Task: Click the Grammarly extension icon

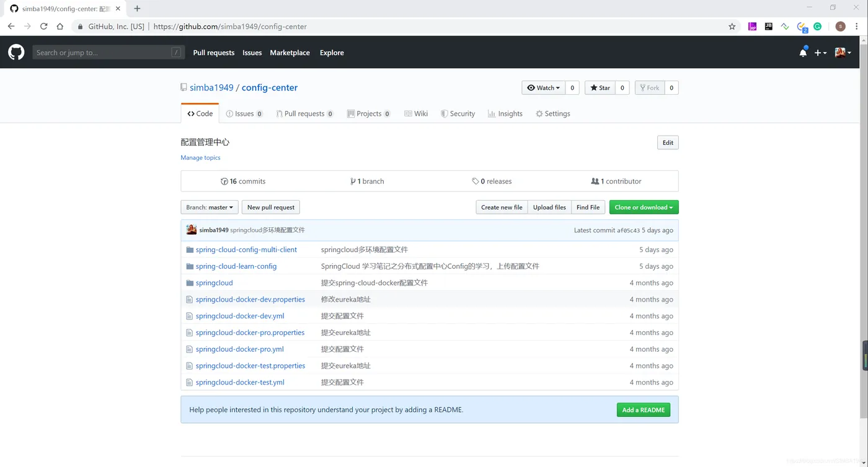Action: [x=818, y=27]
